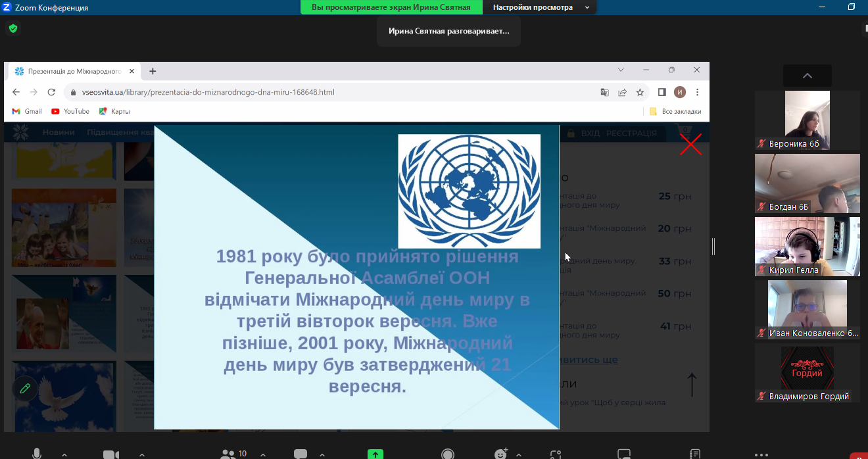868x459 pixels.
Task: Select Владимиров Гордий participant tile
Action: point(808,373)
